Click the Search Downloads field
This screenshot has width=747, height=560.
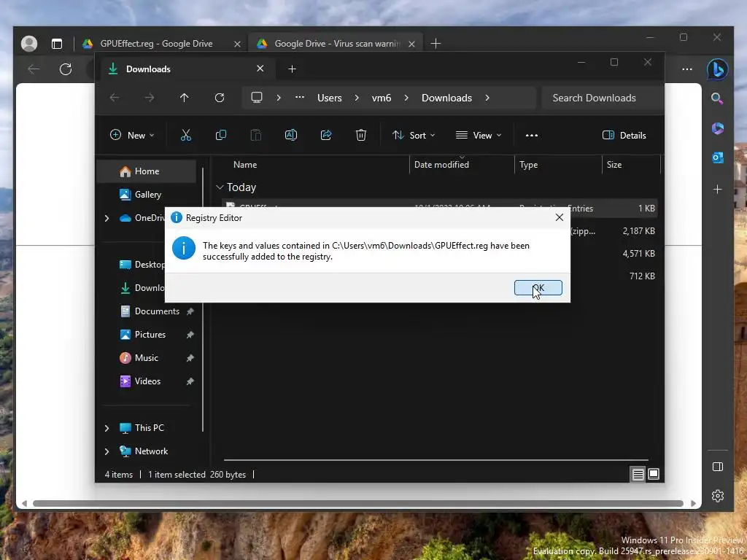[x=603, y=98]
